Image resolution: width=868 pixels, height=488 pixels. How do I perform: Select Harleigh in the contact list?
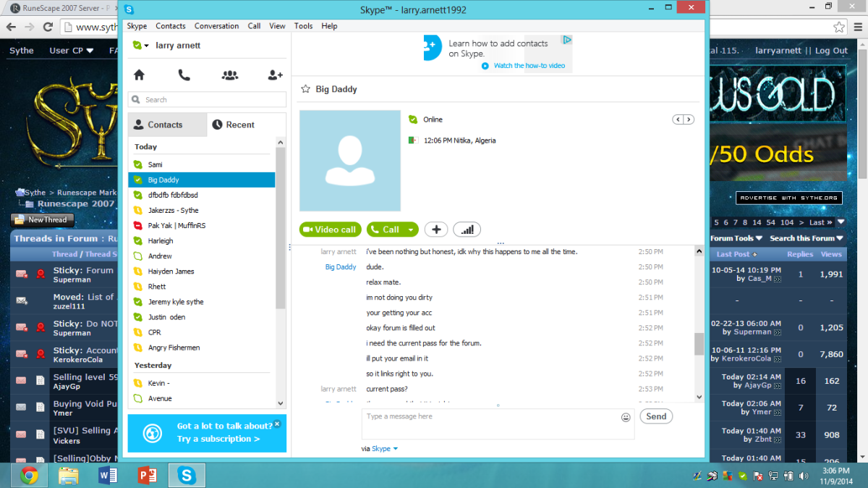tap(202, 240)
